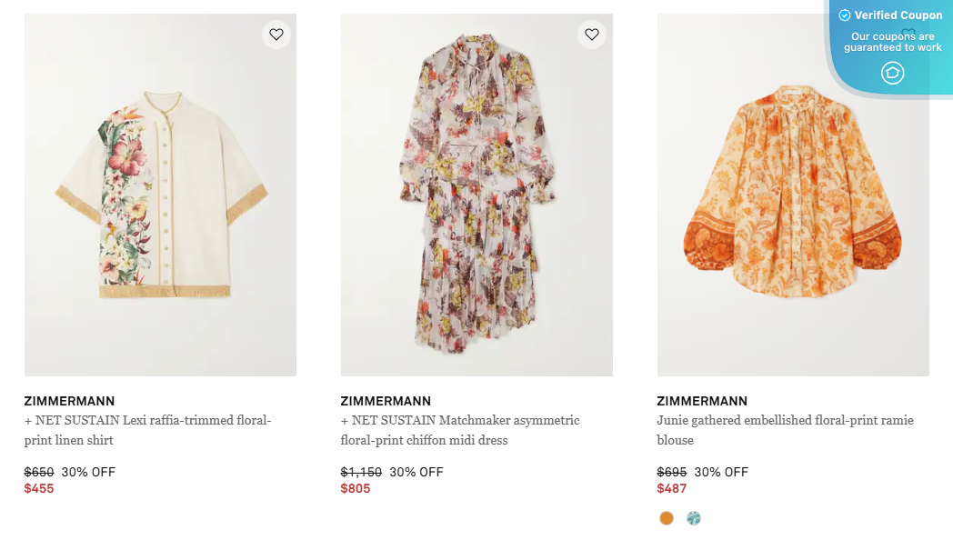Screen dimensions: 953x560
Task: Click ZIMMERMANN under the linen shirt
Action: coord(69,401)
